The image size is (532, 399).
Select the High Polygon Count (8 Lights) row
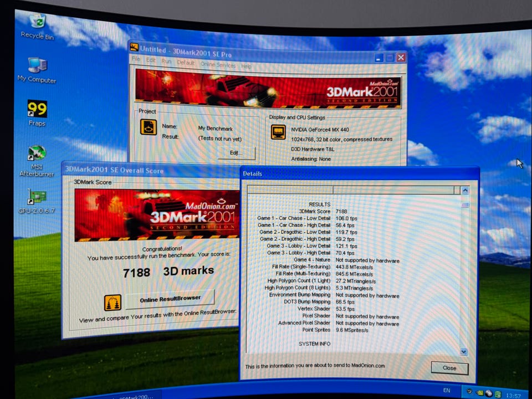click(x=319, y=288)
